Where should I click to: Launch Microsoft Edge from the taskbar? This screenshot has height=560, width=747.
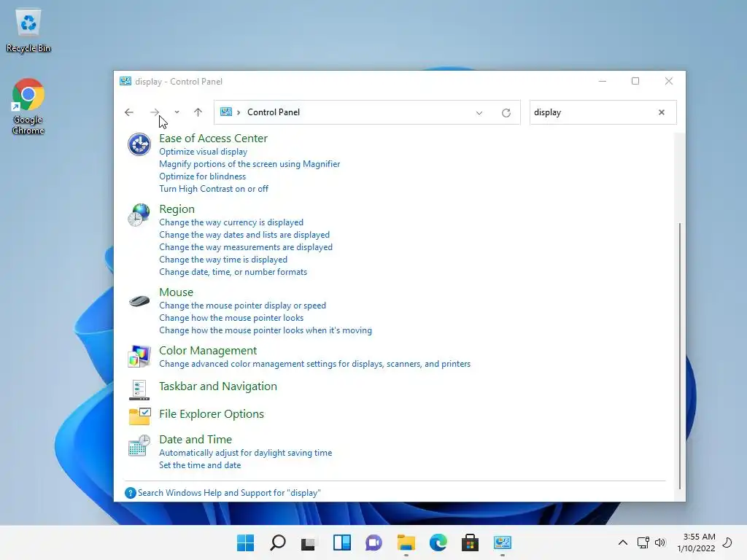coord(438,542)
